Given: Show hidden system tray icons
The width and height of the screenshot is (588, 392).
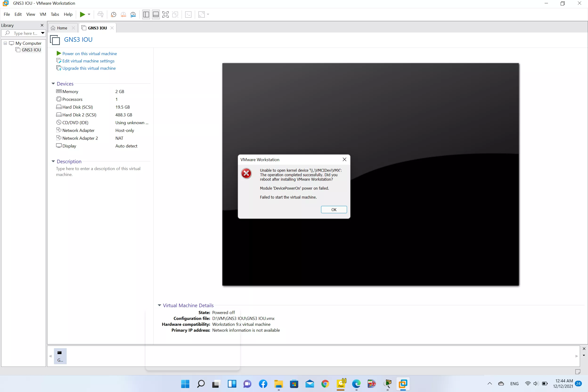Looking at the screenshot, I should tap(490, 384).
